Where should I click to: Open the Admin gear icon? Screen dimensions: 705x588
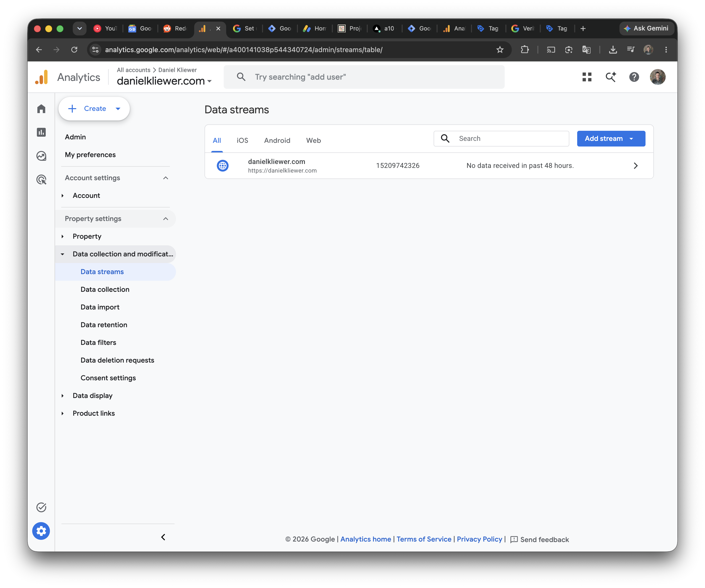point(41,531)
